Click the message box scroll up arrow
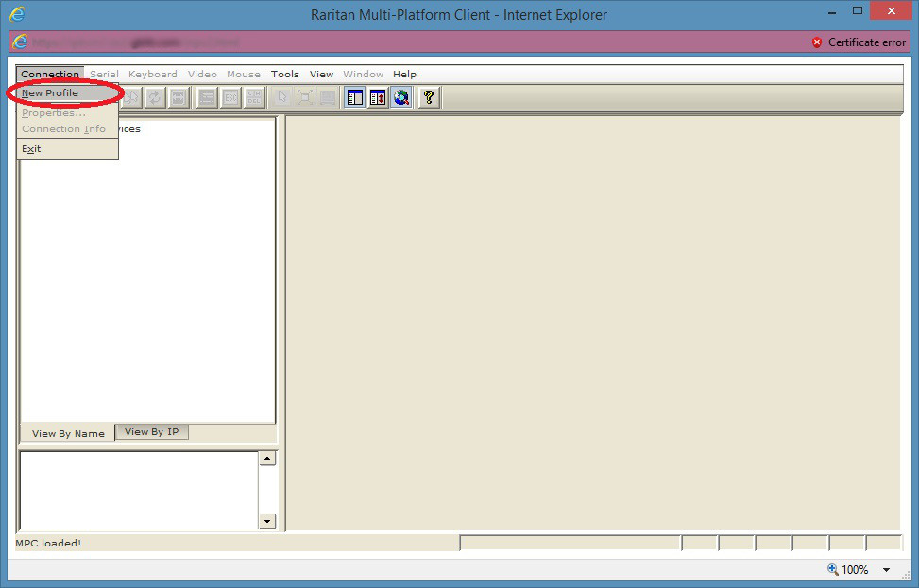Screen dimensions: 919x588 267,458
